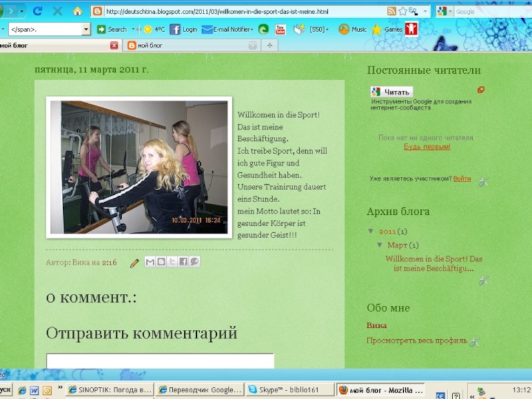Collapse the 2011 archive year
Screen dimensions: 532x399
(x=371, y=231)
